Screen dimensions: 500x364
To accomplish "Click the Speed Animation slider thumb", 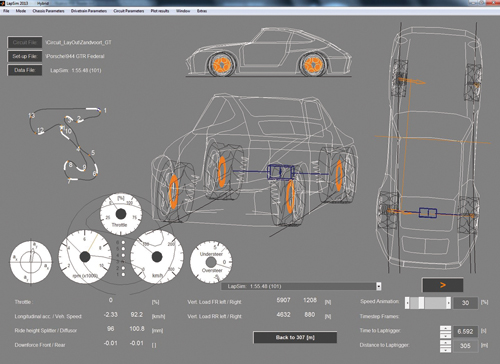I will (x=421, y=303).
